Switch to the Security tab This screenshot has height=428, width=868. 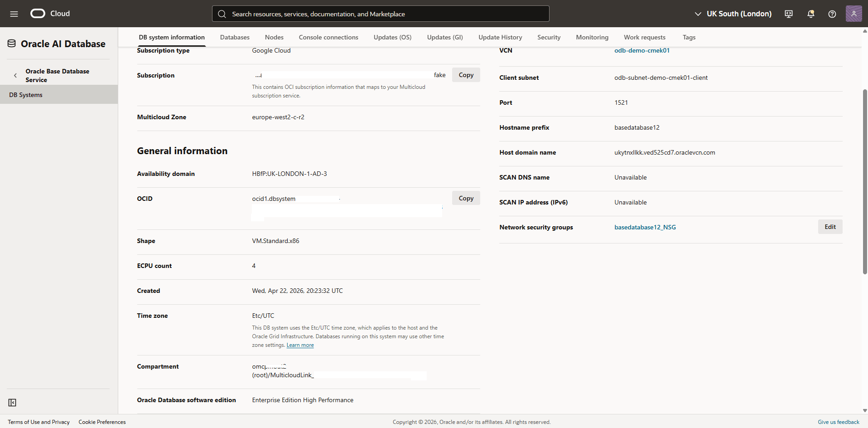click(549, 37)
